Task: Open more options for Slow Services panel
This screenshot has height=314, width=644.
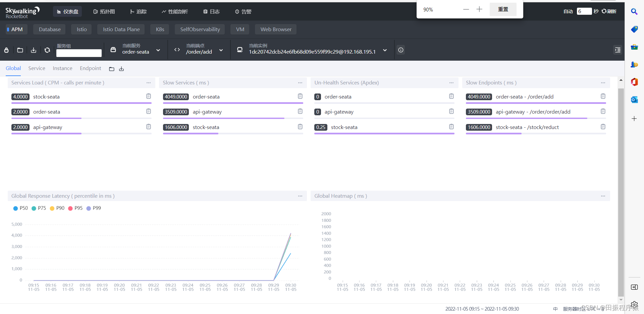Action: tap(300, 83)
